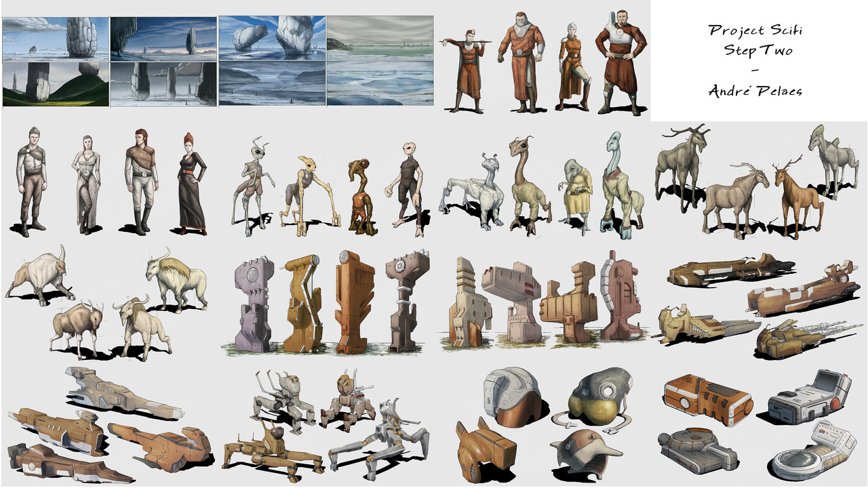Open the environment sketch with green hills and dark pillar

[x=55, y=83]
